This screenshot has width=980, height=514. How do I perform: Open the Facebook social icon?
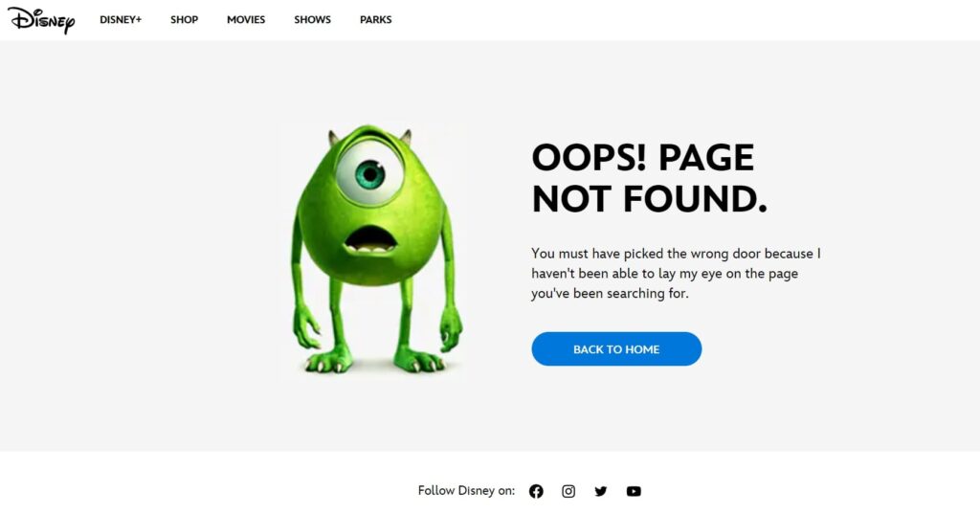pos(536,491)
